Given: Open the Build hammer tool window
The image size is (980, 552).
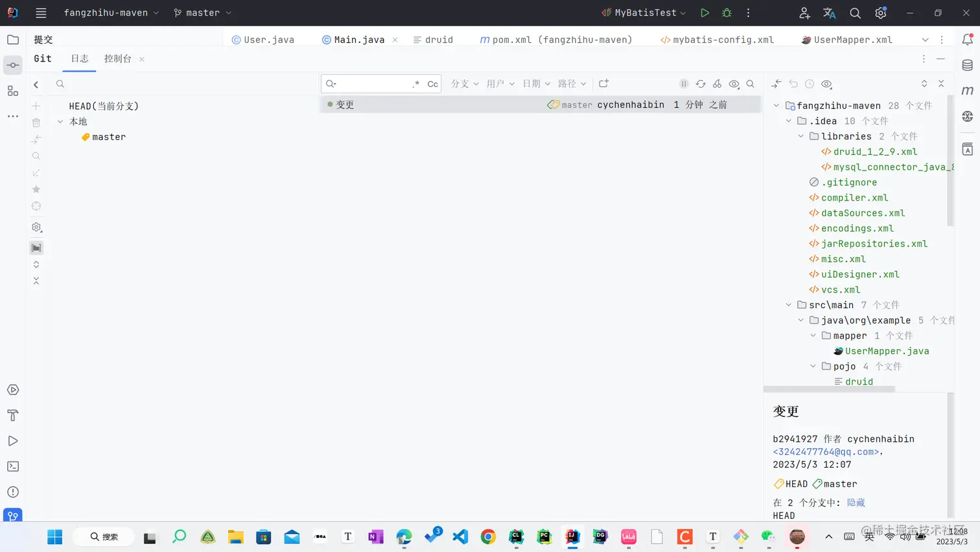Looking at the screenshot, I should coord(13,415).
